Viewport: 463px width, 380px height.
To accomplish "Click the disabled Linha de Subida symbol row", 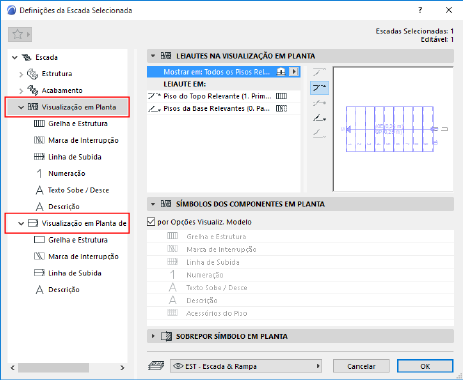I will (x=300, y=262).
